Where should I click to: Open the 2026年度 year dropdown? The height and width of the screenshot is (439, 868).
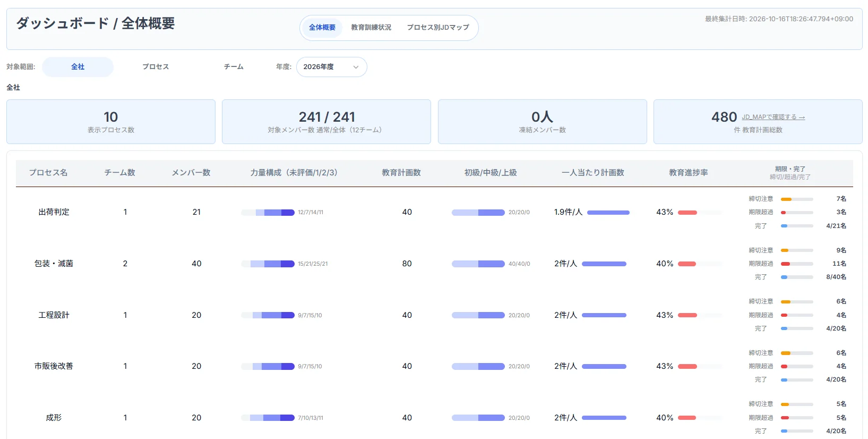[331, 67]
